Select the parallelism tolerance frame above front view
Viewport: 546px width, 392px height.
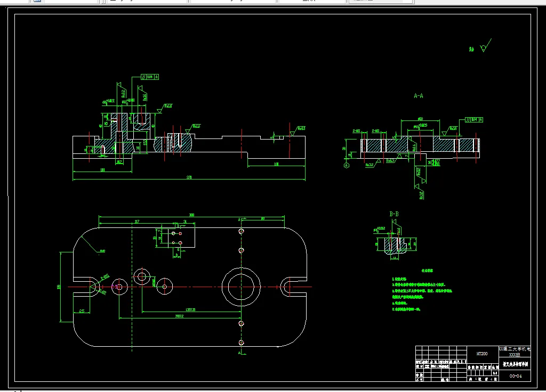tap(150, 77)
